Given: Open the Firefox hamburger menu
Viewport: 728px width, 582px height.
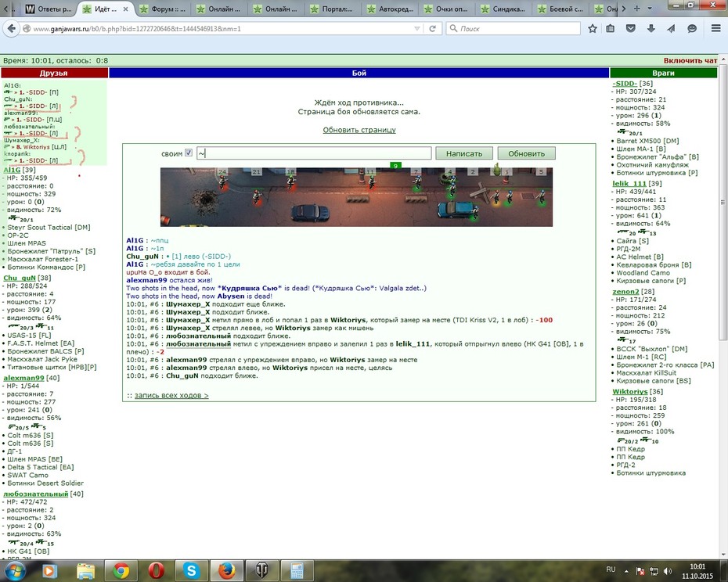Looking at the screenshot, I should point(716,29).
